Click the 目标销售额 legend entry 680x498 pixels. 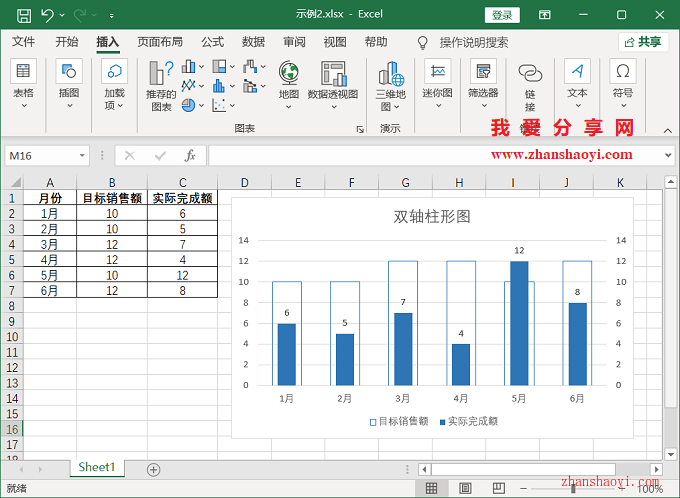(399, 421)
